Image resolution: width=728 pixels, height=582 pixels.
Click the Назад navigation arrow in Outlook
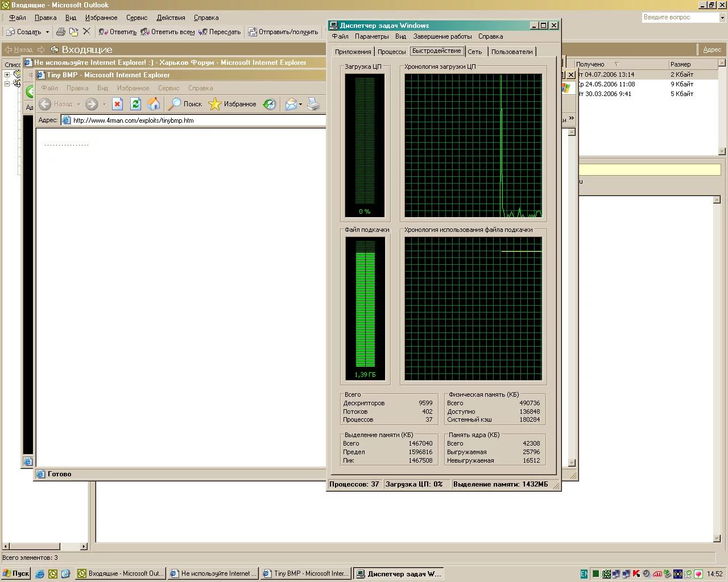(x=19, y=49)
